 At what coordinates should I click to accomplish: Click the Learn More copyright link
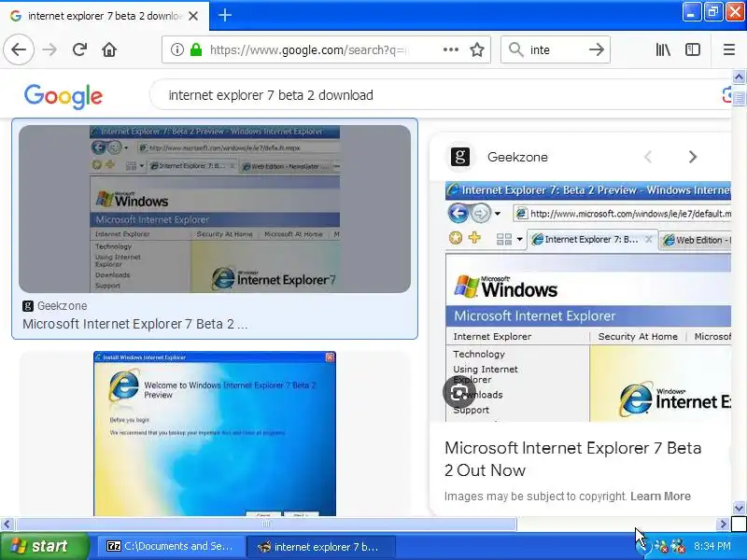tap(660, 497)
